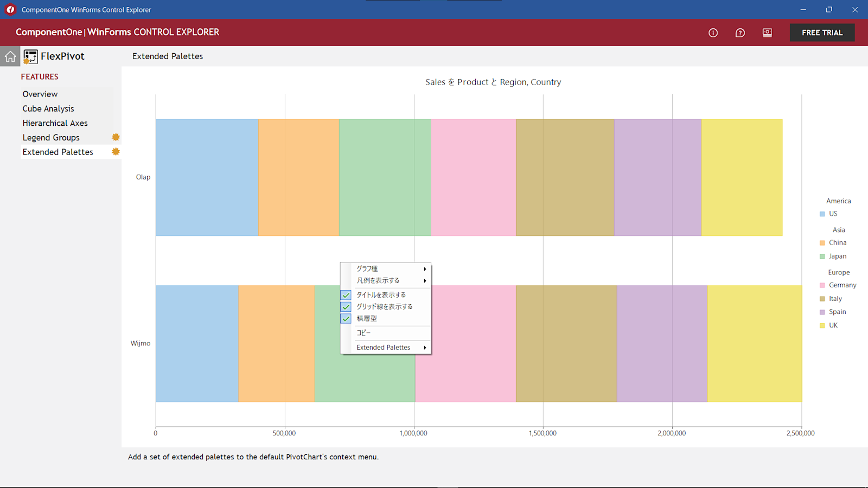The image size is (868, 488).
Task: Toggle the タイトルを表示する checkbox
Action: point(386,295)
